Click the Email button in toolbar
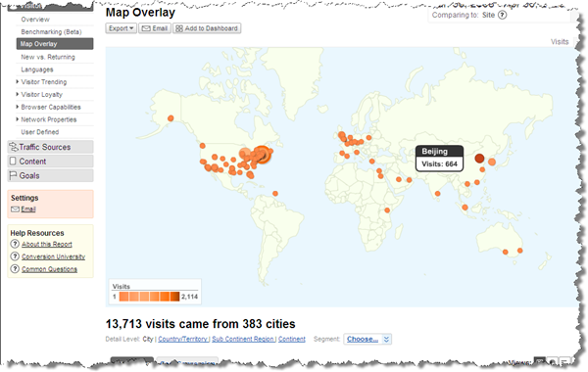This screenshot has height=372, width=588. click(x=155, y=28)
